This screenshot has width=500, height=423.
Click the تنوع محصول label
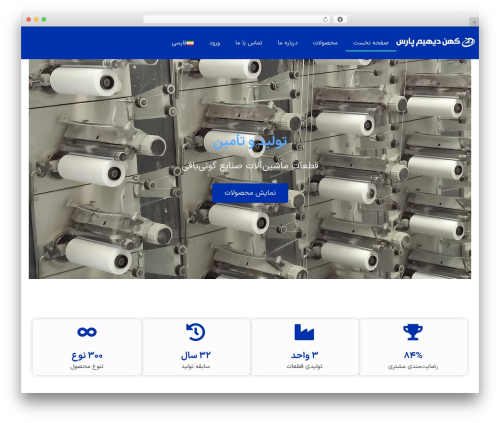(87, 366)
